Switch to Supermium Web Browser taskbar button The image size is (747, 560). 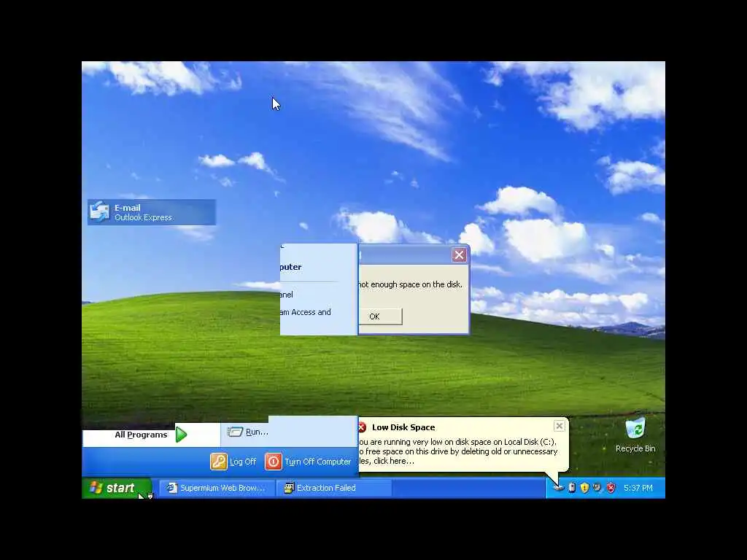click(217, 488)
